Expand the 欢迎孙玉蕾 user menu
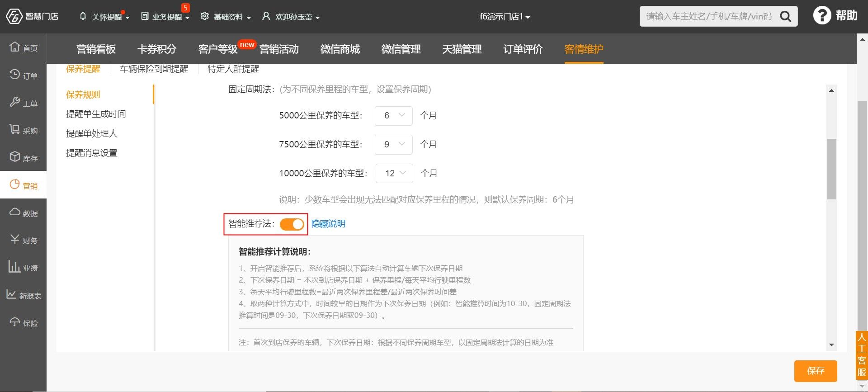Viewport: 868px width, 392px height. click(317, 18)
